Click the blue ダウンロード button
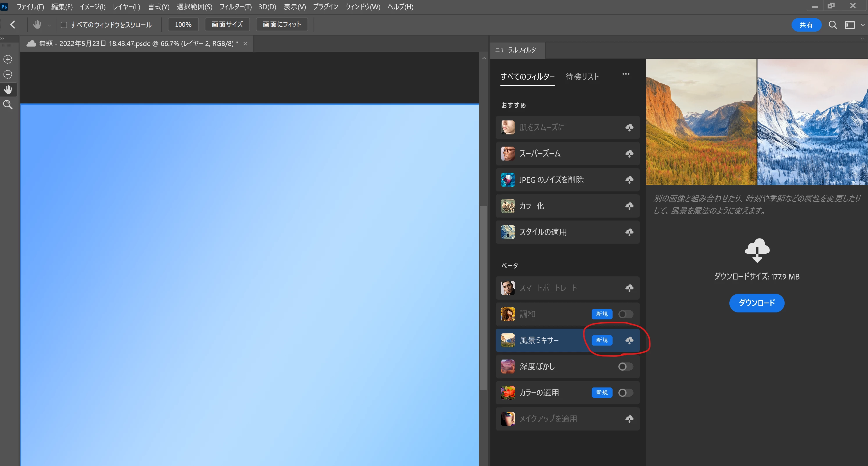Viewport: 868px width, 466px height. point(756,303)
